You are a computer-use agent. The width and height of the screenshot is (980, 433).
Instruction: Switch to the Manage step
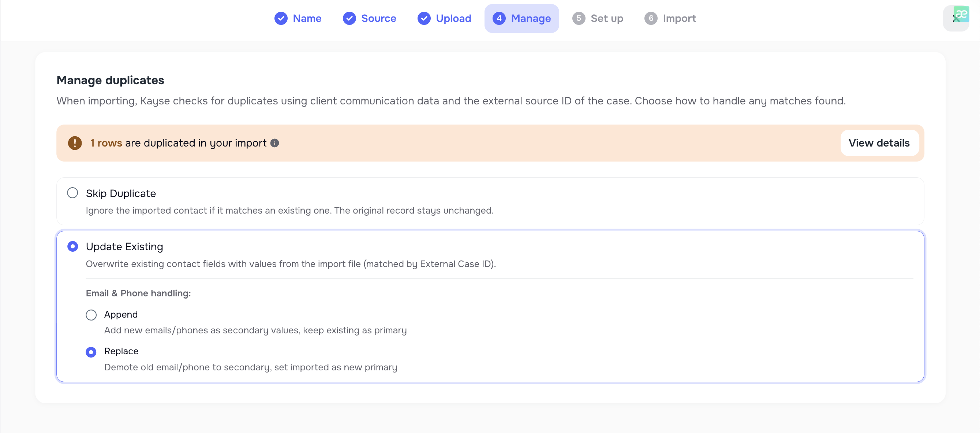(x=531, y=18)
